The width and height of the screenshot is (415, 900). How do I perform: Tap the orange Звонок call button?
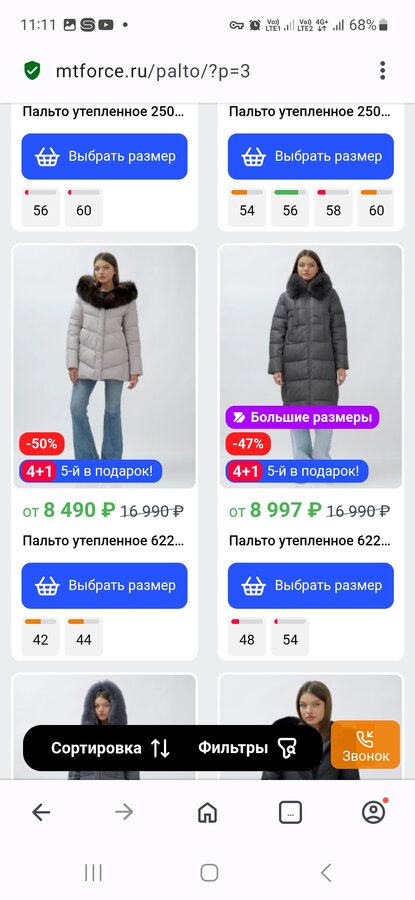click(x=366, y=745)
